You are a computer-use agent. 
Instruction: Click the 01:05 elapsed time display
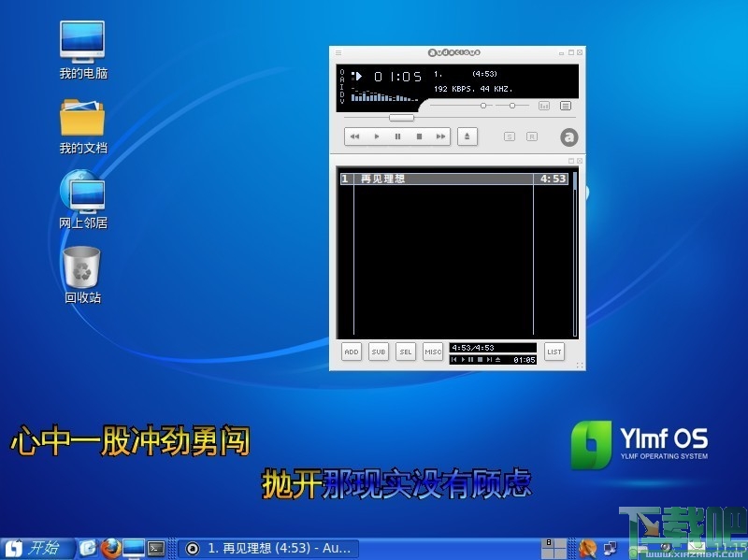398,77
